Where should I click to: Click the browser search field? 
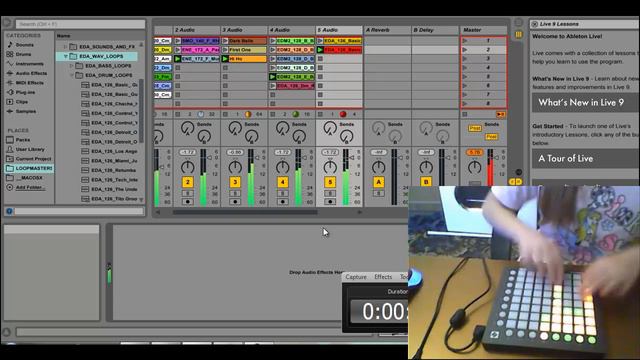pos(80,24)
